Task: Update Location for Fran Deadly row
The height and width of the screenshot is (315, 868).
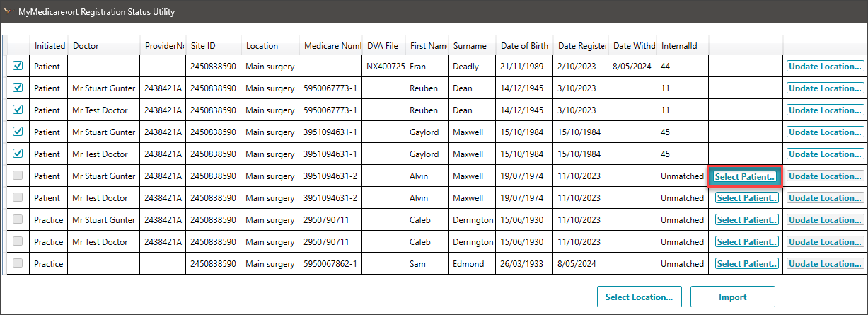Action: pos(825,67)
